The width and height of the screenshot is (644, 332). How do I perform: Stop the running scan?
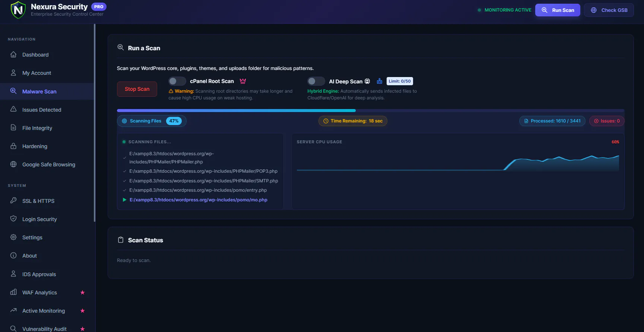point(137,89)
